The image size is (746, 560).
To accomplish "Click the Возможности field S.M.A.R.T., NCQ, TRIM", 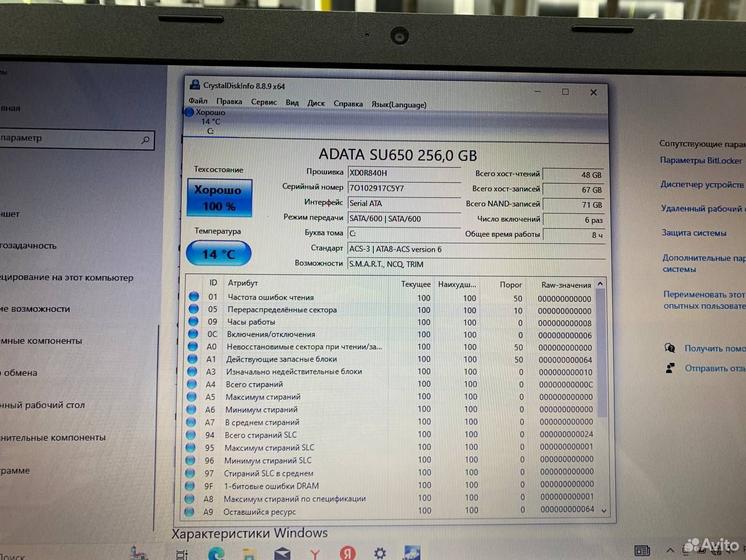I will [x=476, y=264].
